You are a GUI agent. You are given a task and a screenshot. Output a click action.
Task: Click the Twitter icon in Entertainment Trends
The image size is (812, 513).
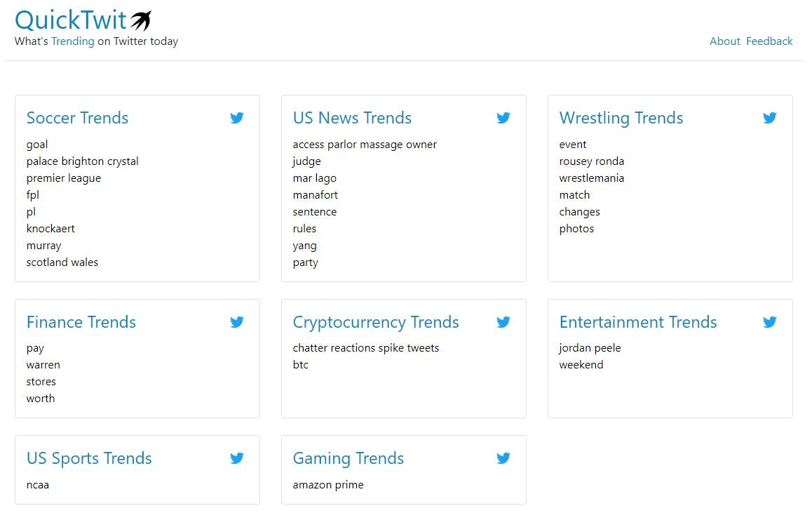coord(770,322)
